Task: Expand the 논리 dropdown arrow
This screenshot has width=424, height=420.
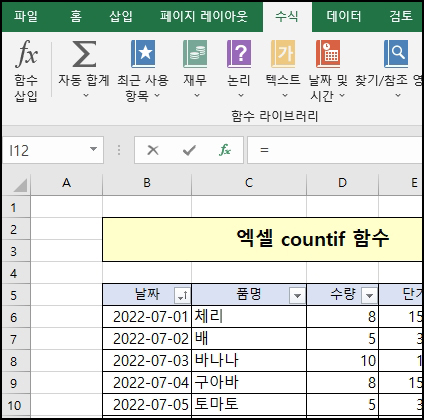Action: click(241, 96)
